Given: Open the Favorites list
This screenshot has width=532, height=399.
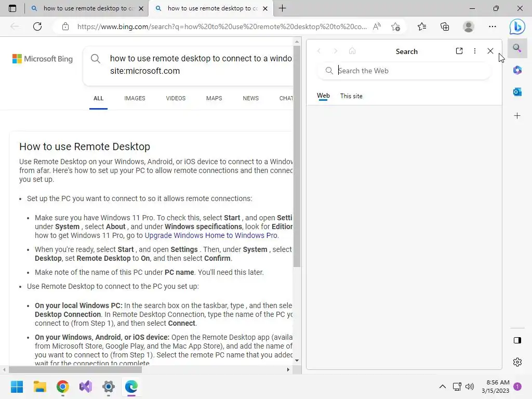Looking at the screenshot, I should coord(422,26).
